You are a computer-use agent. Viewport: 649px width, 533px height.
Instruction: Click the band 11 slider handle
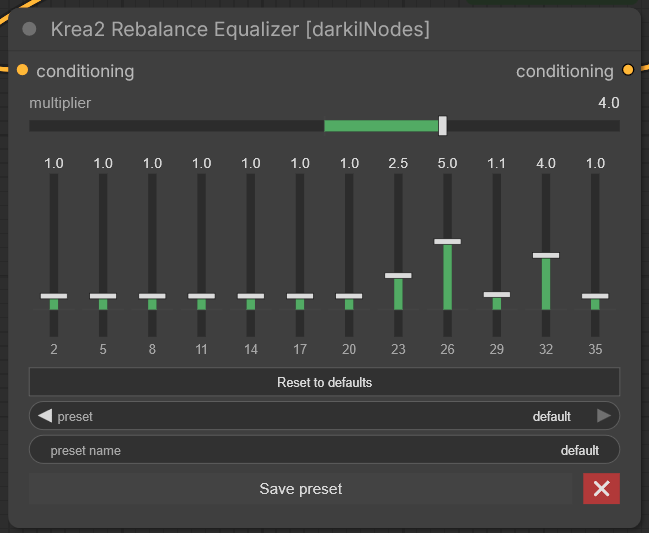202,296
